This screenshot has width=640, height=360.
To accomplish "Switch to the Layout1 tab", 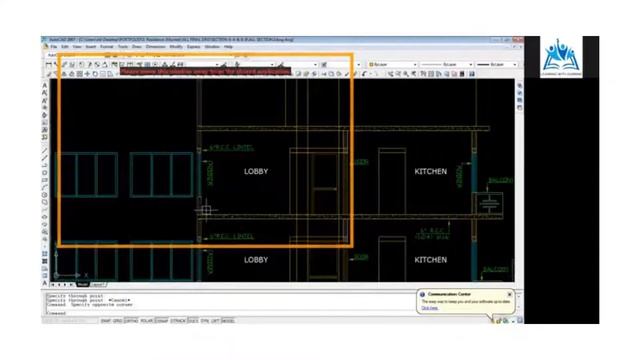I will tap(98, 284).
